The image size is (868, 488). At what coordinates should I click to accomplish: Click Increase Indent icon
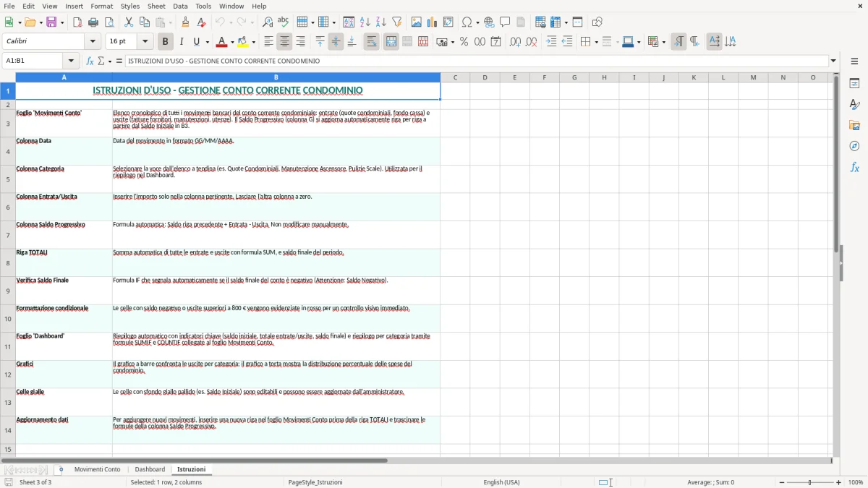[551, 42]
